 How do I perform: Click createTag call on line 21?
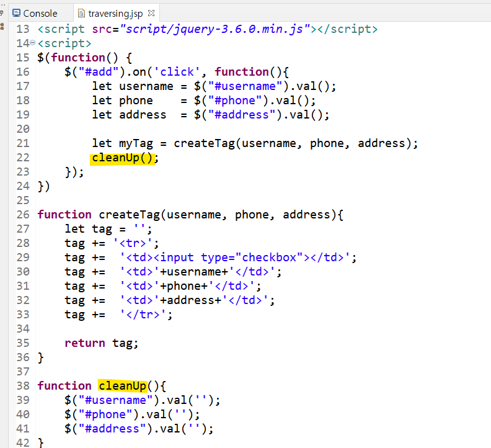coord(204,143)
